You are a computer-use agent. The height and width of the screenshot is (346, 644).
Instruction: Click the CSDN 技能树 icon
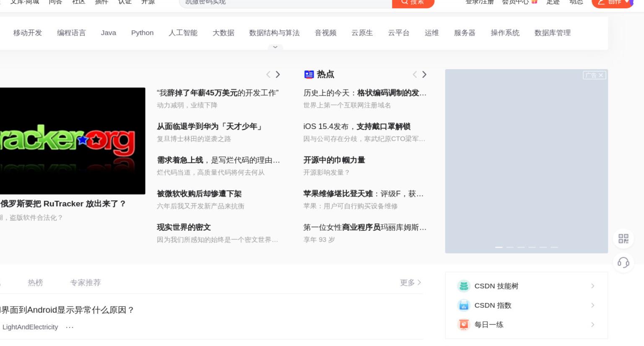click(x=464, y=286)
